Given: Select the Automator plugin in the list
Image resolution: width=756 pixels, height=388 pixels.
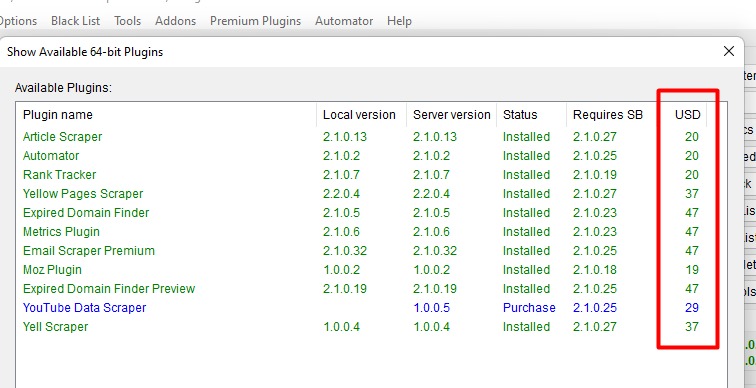Looking at the screenshot, I should click(x=362, y=156).
